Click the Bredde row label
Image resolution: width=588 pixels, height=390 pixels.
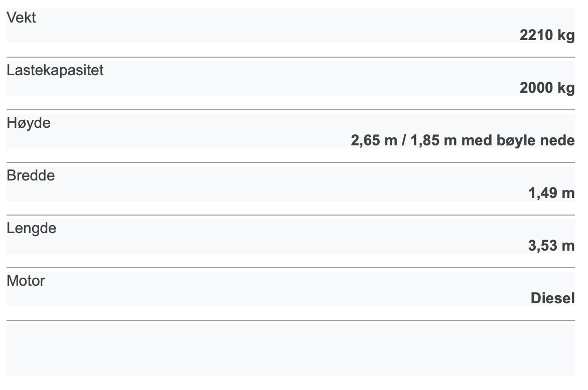click(31, 175)
